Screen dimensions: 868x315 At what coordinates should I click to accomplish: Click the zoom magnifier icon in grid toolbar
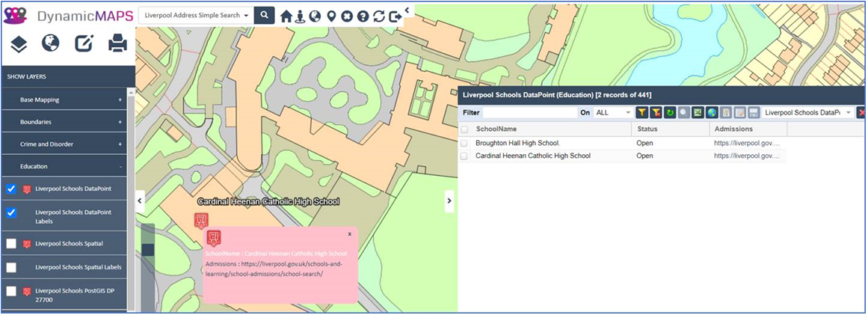click(684, 112)
